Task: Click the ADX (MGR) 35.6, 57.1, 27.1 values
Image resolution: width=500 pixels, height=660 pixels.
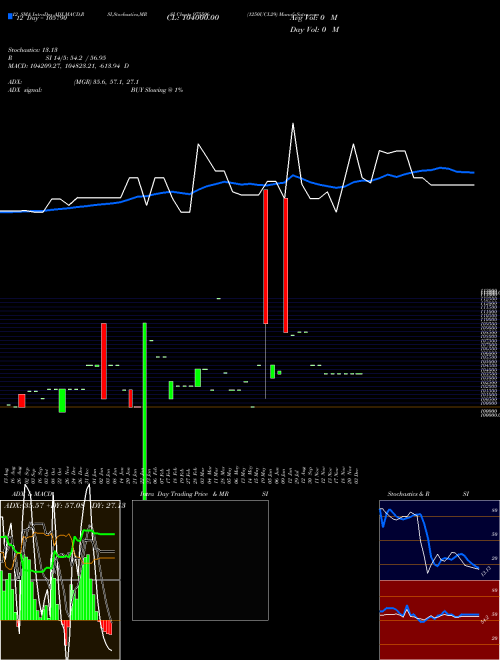Action: pyautogui.click(x=106, y=82)
